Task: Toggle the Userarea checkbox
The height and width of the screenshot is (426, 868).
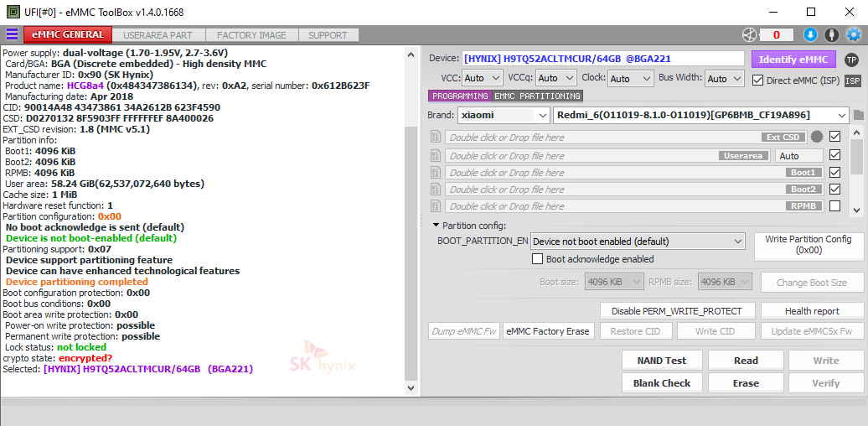Action: click(x=834, y=155)
